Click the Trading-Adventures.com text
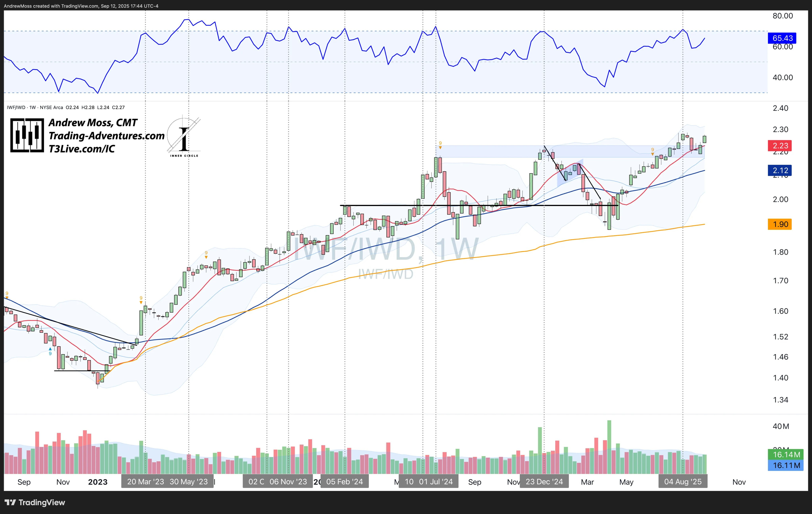812x514 pixels. click(x=107, y=136)
